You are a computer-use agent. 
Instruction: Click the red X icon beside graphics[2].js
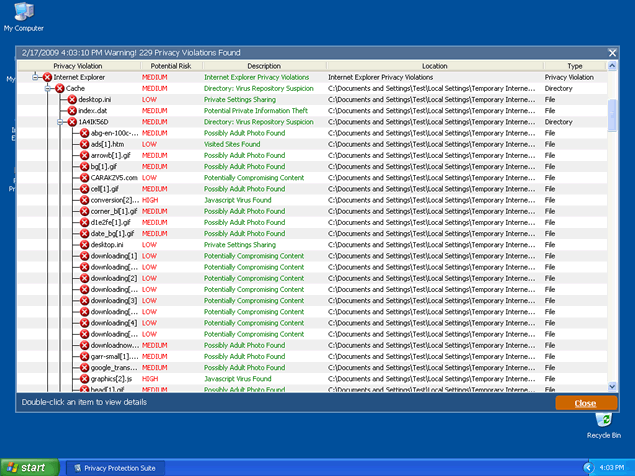click(84, 379)
